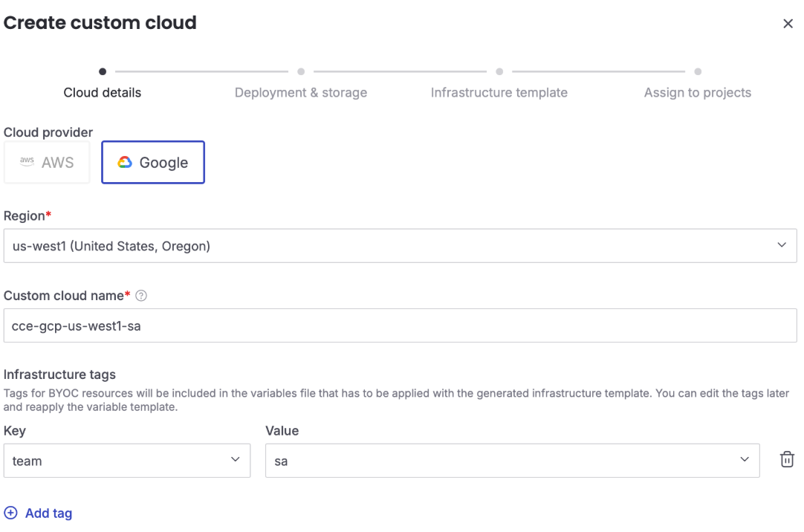Viewport: 804px width, 532px height.
Task: Click the Add tag link
Action: [x=48, y=513]
